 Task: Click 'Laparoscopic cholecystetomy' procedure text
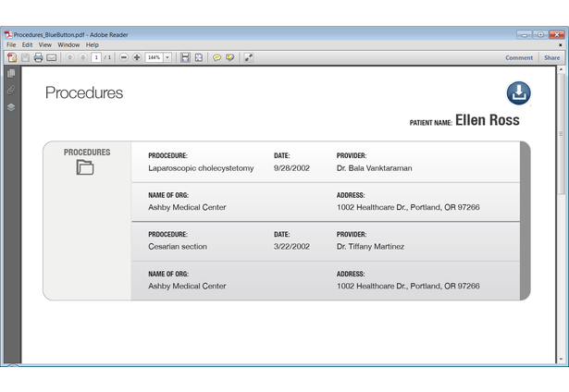[x=201, y=168]
